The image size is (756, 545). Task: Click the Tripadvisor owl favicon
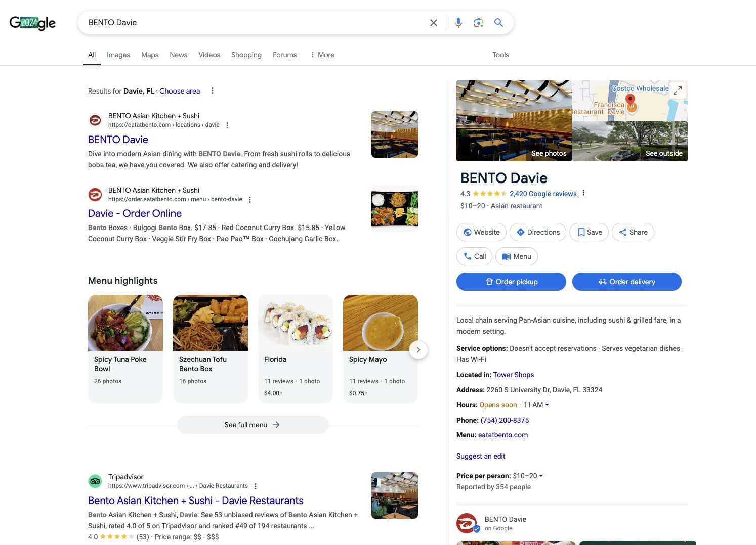coord(95,481)
